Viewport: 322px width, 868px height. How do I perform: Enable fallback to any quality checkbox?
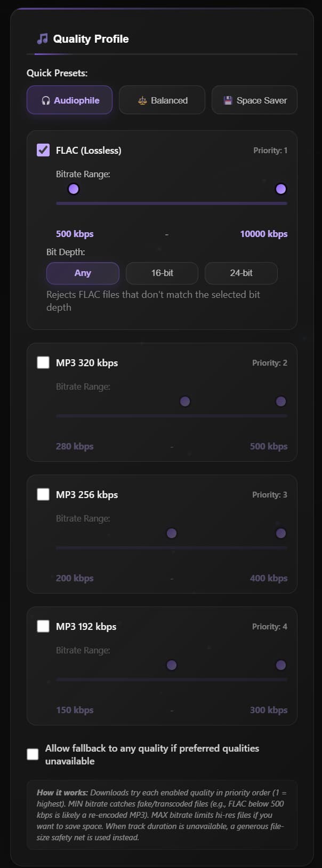(x=33, y=754)
